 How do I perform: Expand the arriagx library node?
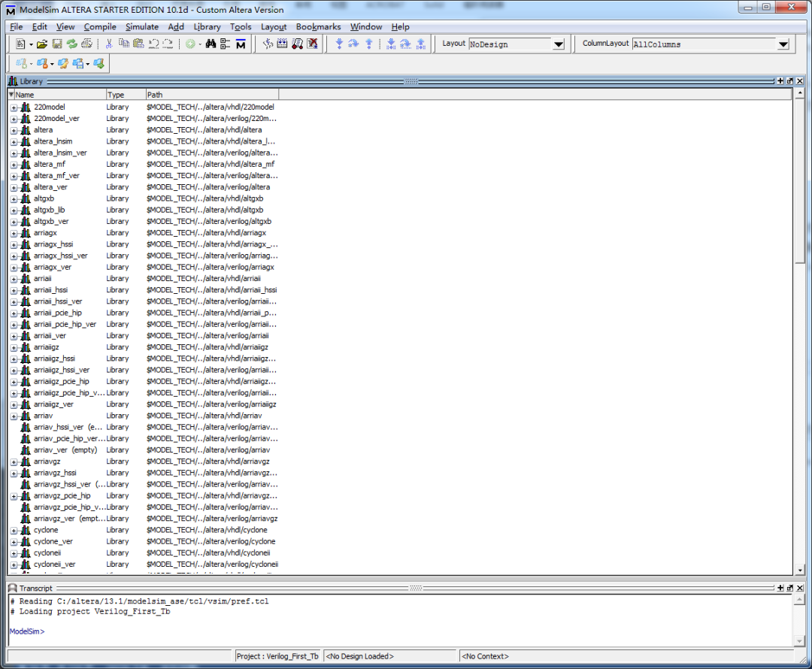(x=14, y=233)
